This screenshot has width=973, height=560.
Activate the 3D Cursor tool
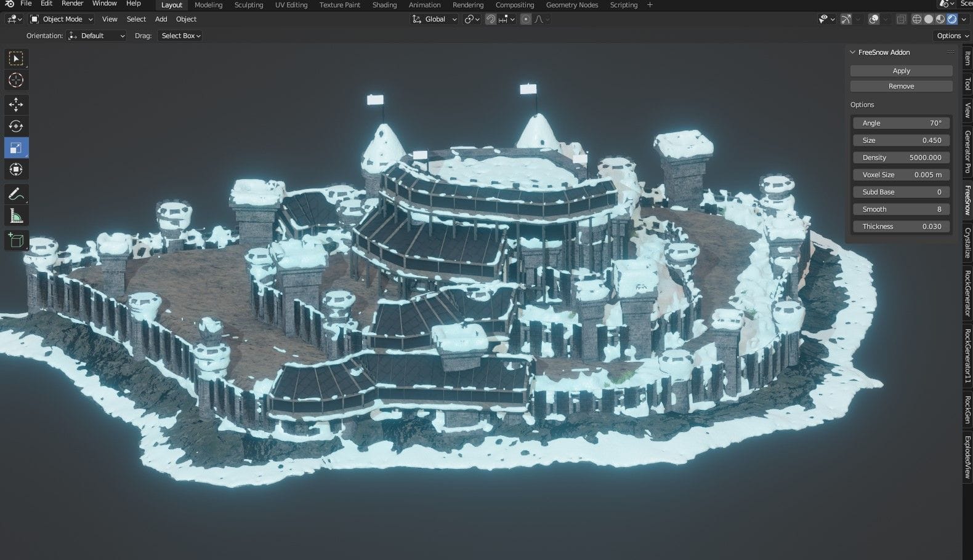click(x=16, y=80)
